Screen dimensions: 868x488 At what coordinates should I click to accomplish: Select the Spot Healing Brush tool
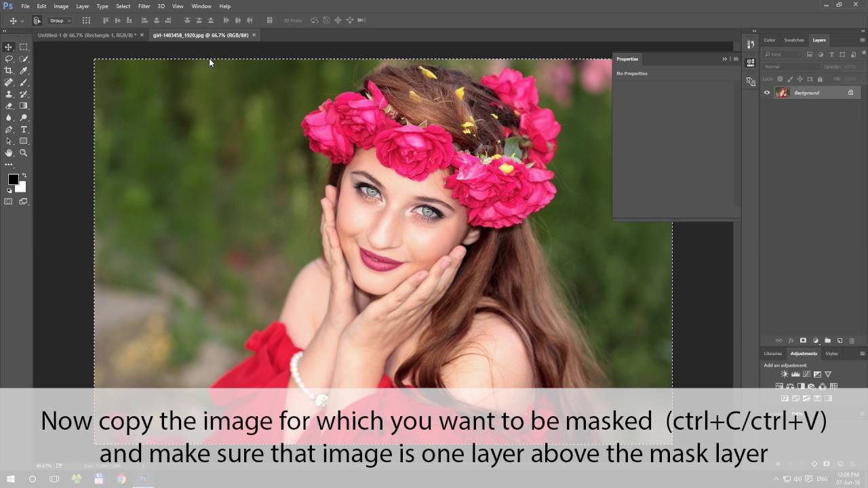(9, 82)
